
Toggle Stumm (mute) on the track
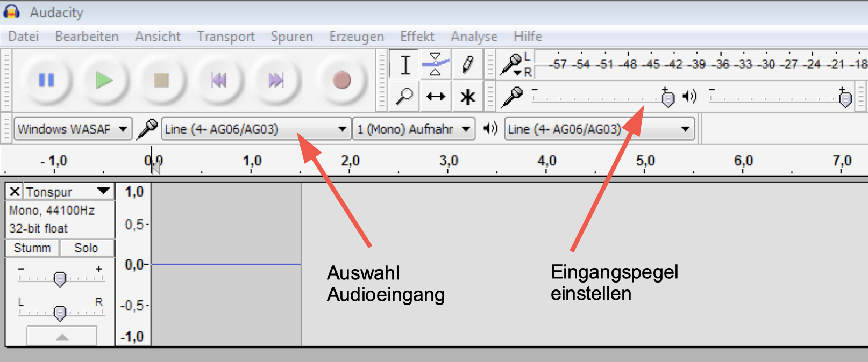coord(32,248)
